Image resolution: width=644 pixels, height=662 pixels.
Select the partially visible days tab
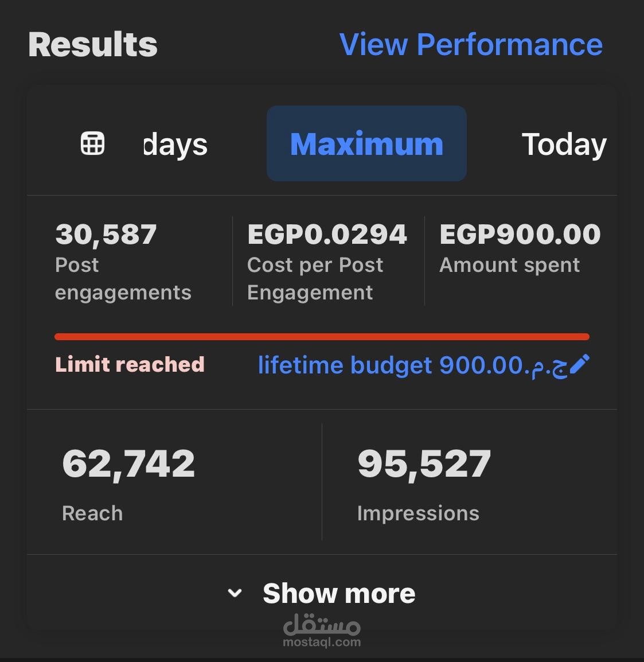point(175,145)
